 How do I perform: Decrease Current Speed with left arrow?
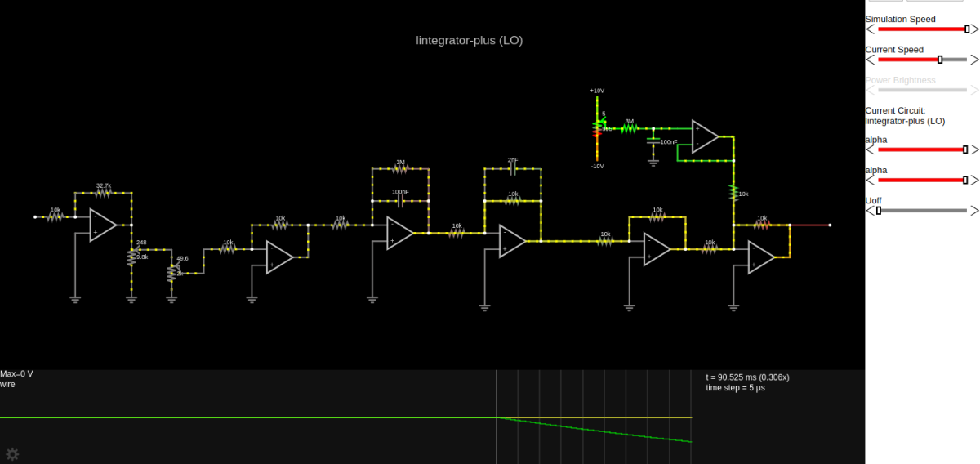click(x=871, y=60)
